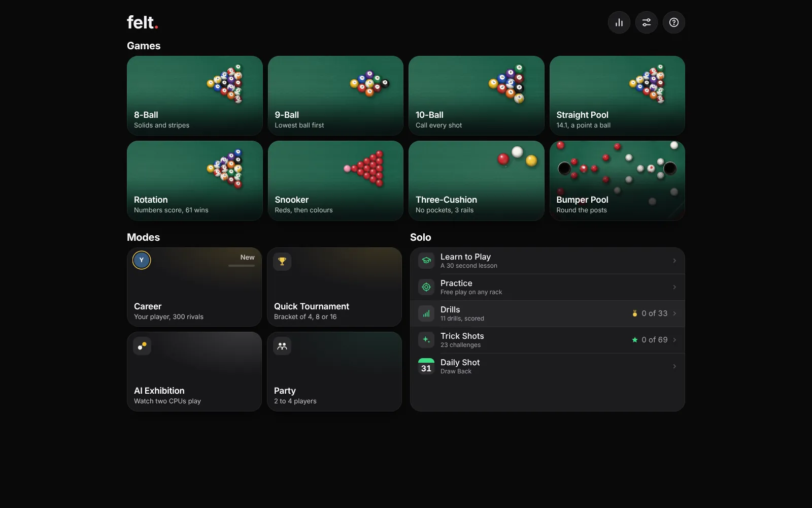Image resolution: width=812 pixels, height=508 pixels.
Task: Click the Daily Shot calendar 31 icon
Action: (426, 366)
